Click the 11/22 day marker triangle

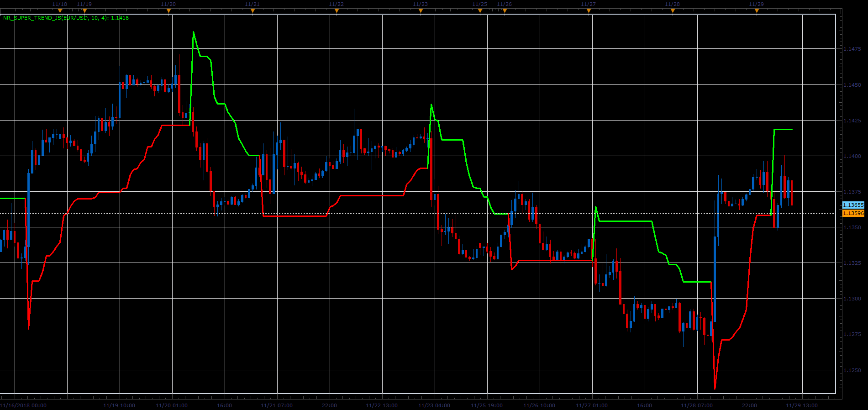[x=337, y=11]
